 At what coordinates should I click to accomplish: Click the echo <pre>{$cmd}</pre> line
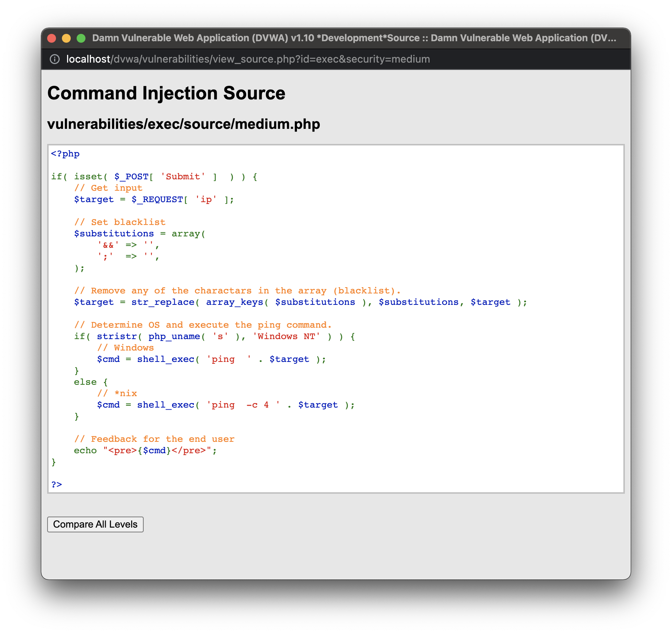[x=146, y=451]
